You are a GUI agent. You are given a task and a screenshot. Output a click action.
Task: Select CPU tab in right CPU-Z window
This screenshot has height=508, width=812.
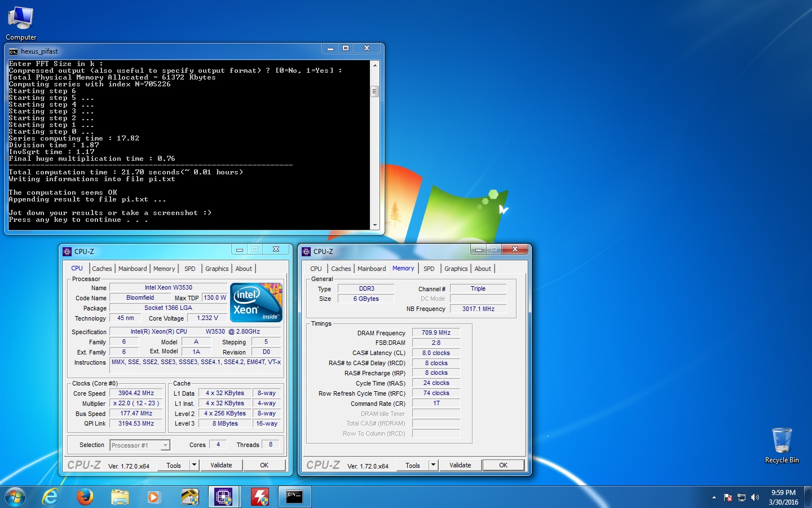(316, 269)
